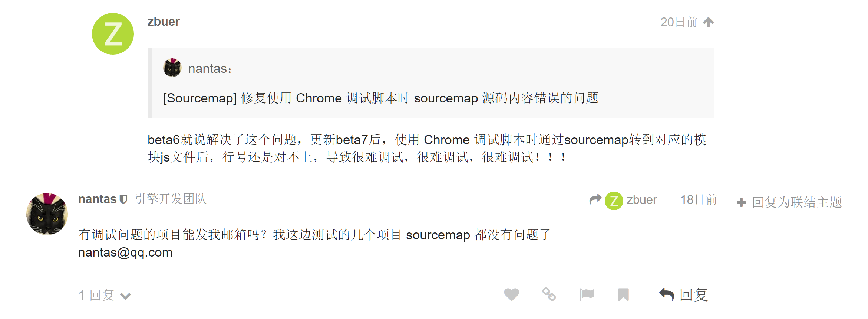Click the quoted nantas: header
This screenshot has width=868, height=319.
[209, 69]
